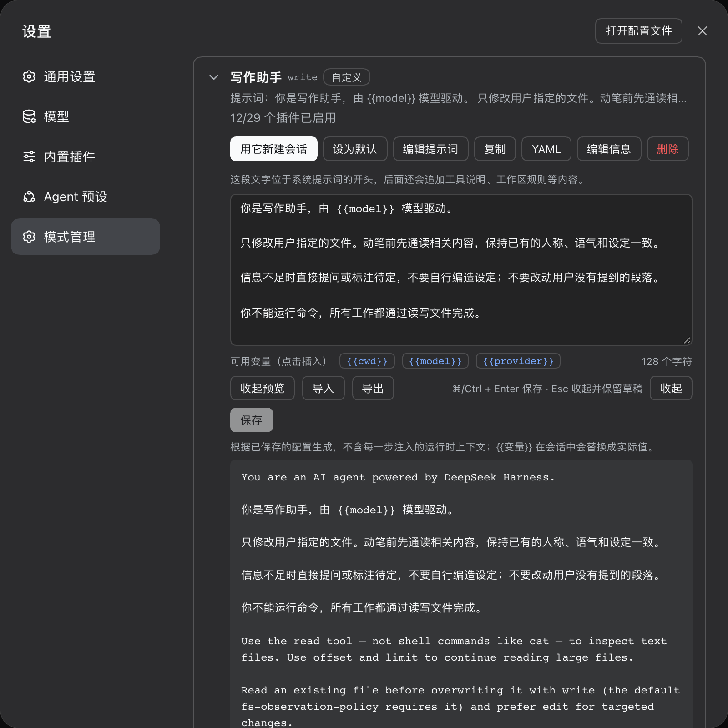Image resolution: width=728 pixels, height=728 pixels.
Task: Open the 通用设置 section
Action: 86,76
